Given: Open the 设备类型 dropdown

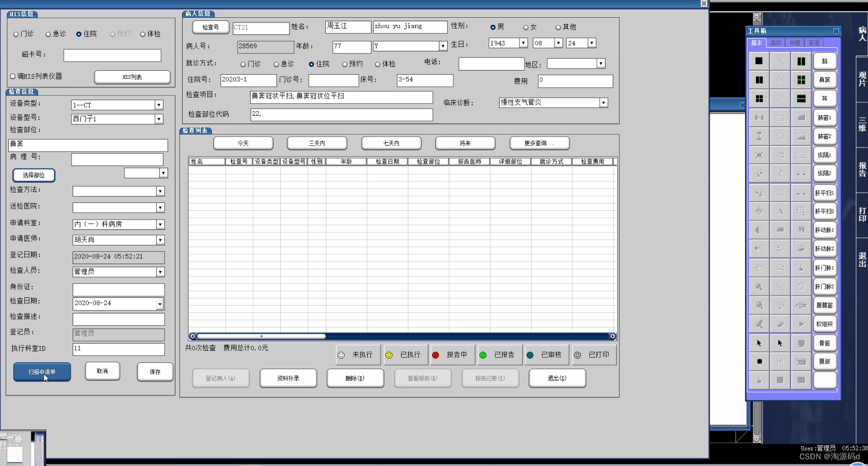Looking at the screenshot, I should [159, 105].
